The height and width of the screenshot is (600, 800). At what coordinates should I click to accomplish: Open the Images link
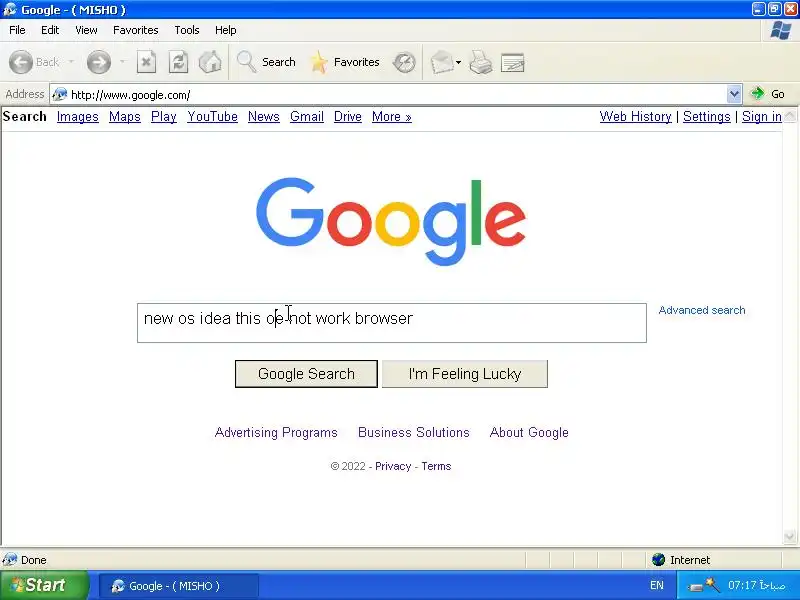(x=78, y=117)
